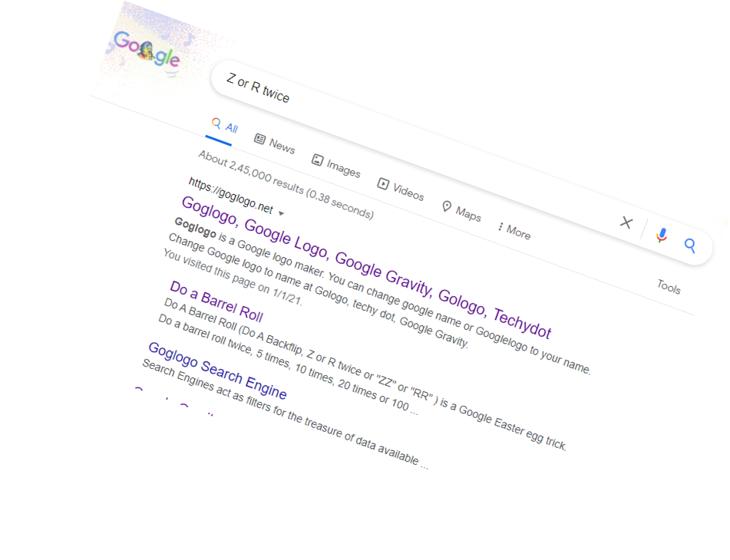
Task: Switch to the News tab
Action: pyautogui.click(x=275, y=143)
